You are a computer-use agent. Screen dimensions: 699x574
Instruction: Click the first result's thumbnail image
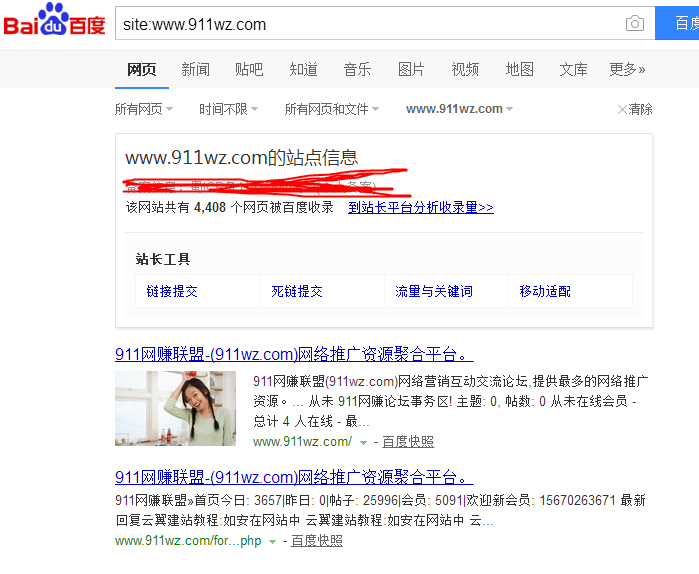175,408
